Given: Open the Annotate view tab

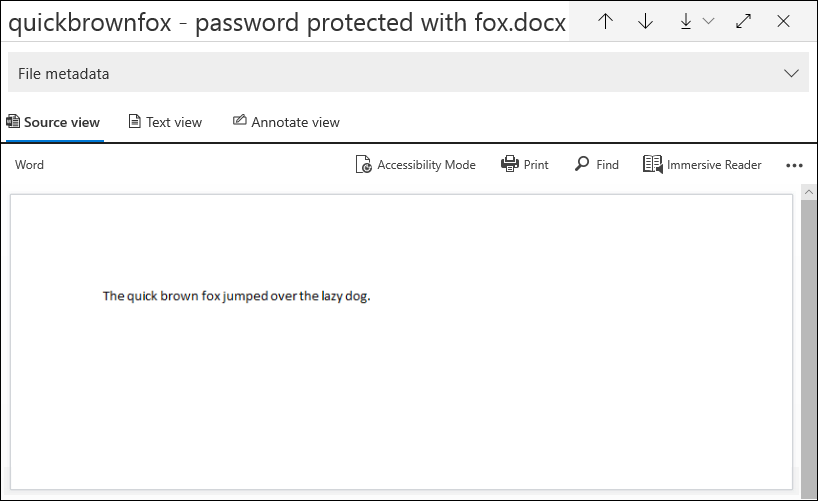Looking at the screenshot, I should coord(286,122).
